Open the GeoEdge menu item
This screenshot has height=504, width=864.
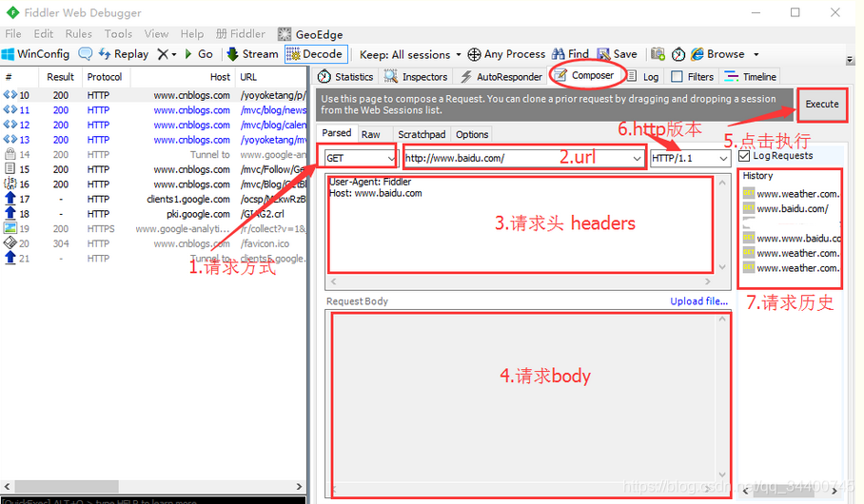click(310, 34)
